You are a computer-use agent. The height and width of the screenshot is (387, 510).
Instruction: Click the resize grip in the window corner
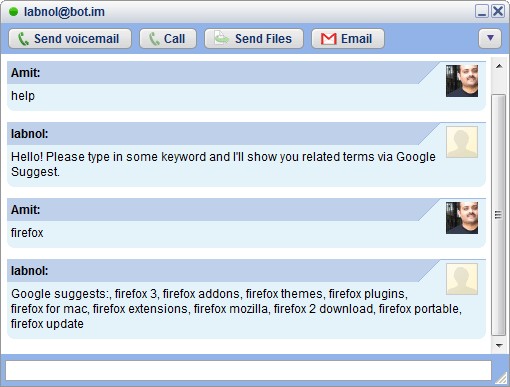click(x=501, y=378)
